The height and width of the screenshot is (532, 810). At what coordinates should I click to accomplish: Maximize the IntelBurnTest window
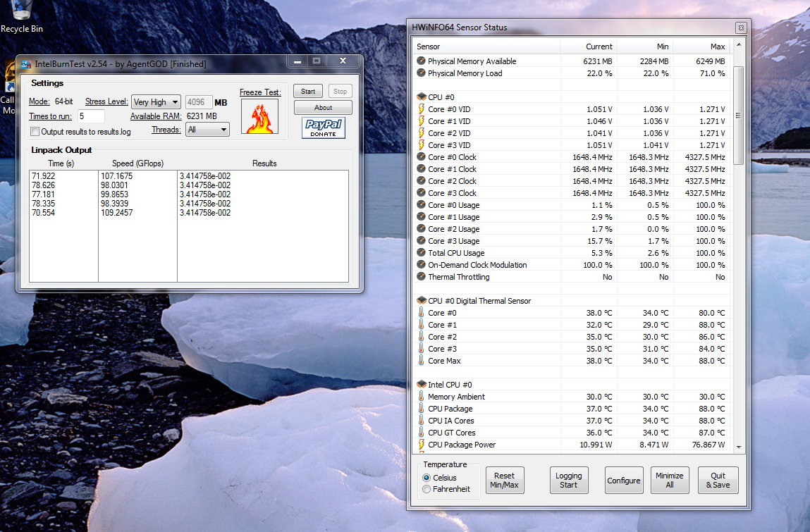point(317,61)
